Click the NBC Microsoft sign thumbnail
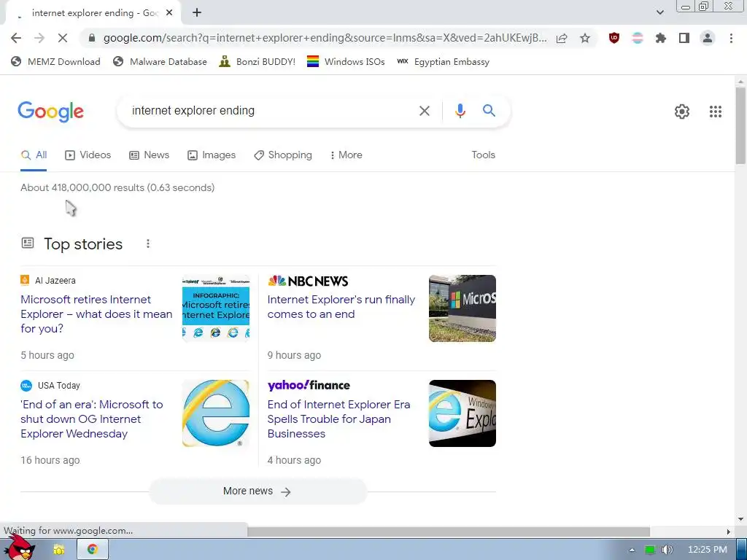Image resolution: width=747 pixels, height=560 pixels. pyautogui.click(x=462, y=308)
